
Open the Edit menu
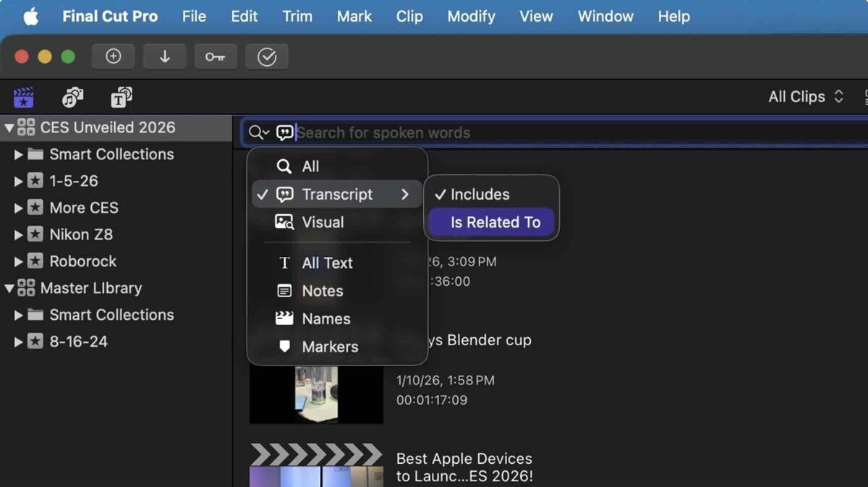coord(244,17)
